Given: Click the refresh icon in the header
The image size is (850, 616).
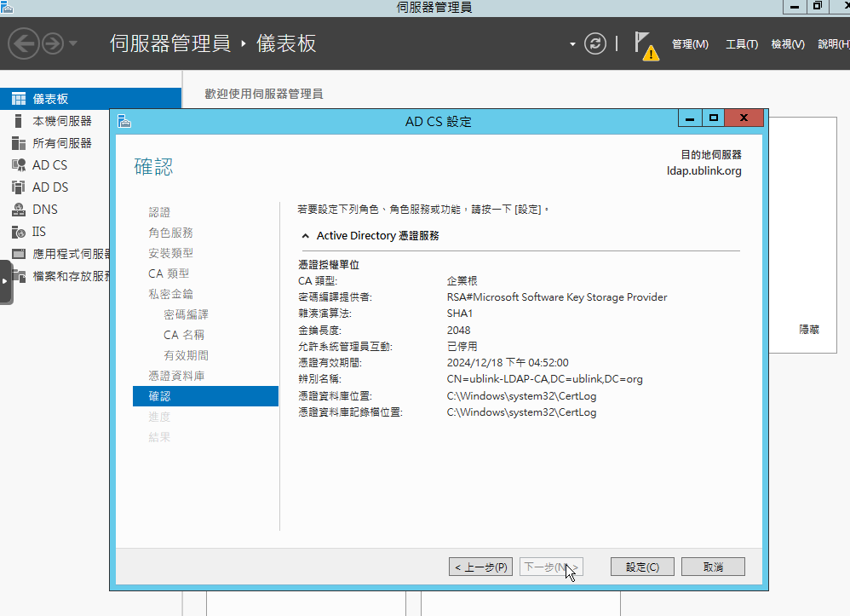Looking at the screenshot, I should [x=594, y=43].
